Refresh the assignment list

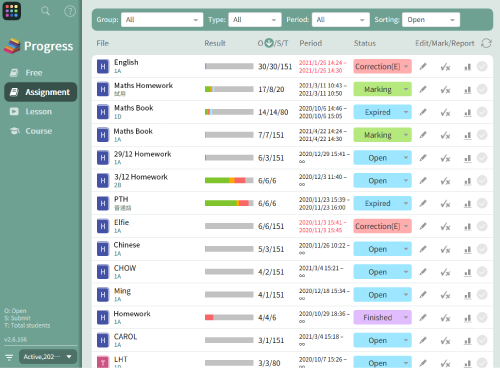click(486, 43)
